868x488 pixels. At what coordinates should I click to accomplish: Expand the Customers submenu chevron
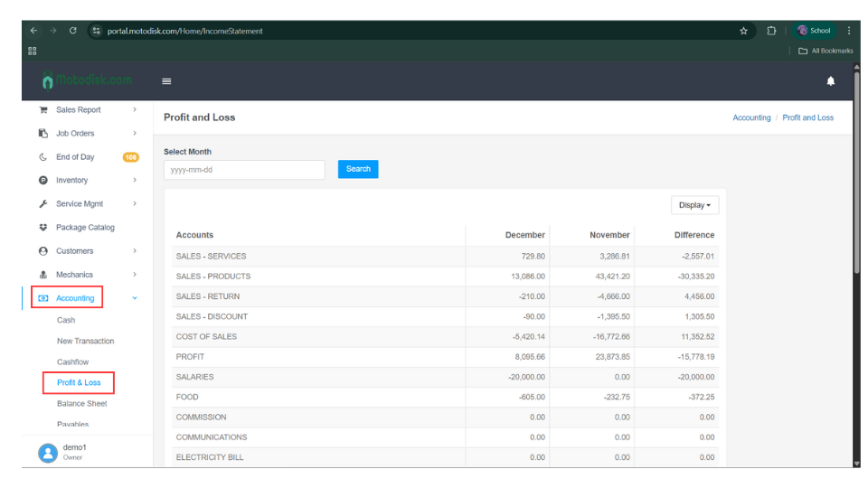(x=135, y=251)
